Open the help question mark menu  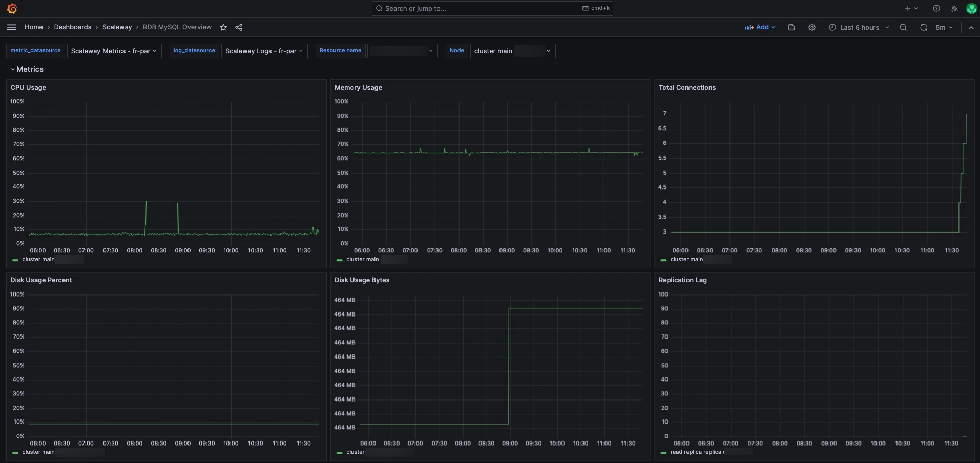[x=936, y=8]
